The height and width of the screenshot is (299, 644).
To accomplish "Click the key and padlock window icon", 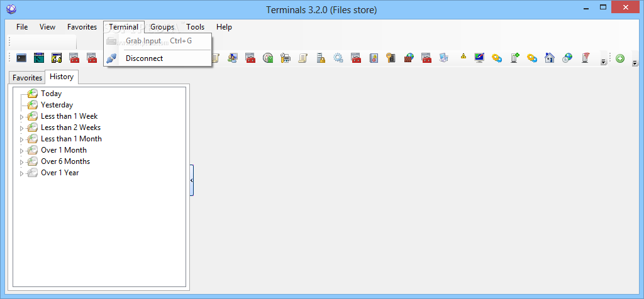I will click(x=57, y=58).
